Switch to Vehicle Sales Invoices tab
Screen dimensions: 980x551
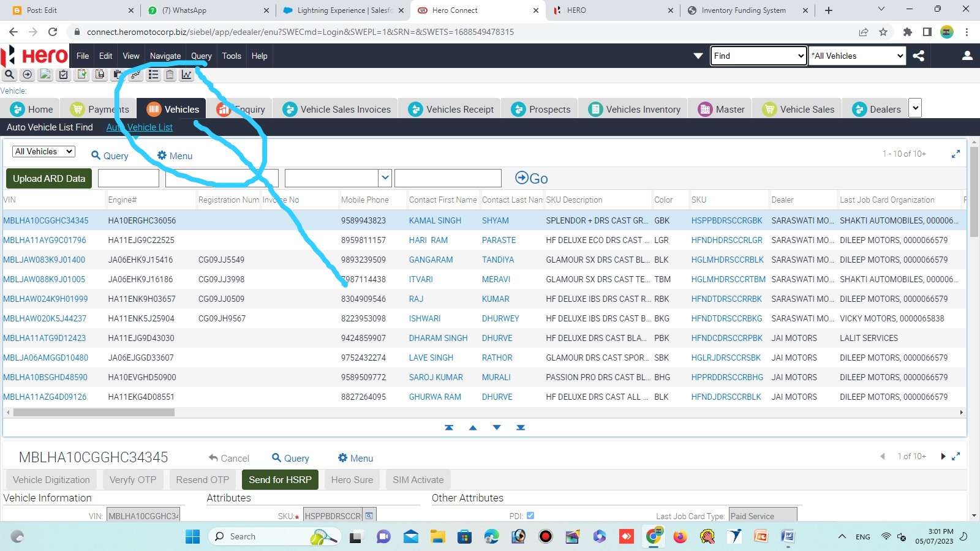(x=336, y=109)
